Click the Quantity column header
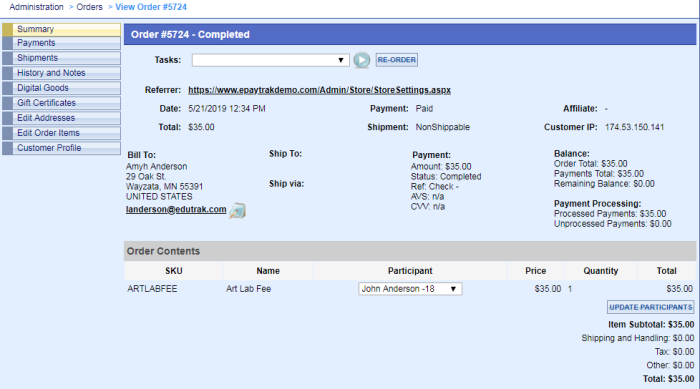Screen dimensions: 700x389 click(601, 271)
